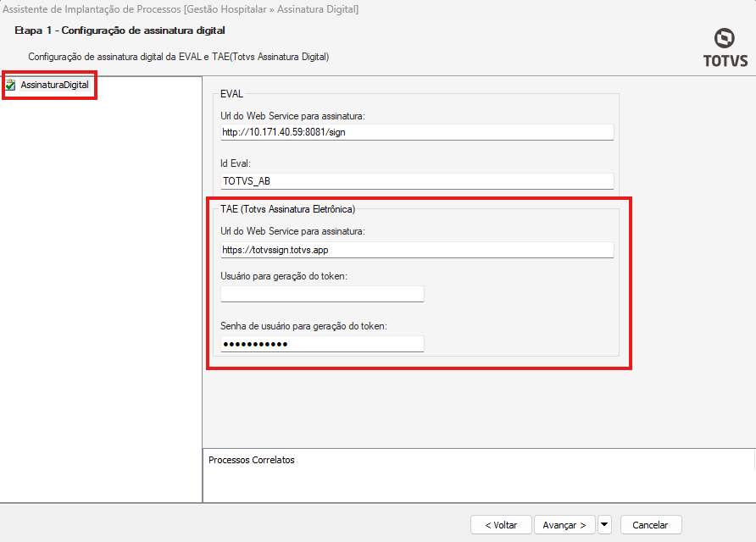Click the 'Etapa 1' step heading

click(x=120, y=30)
